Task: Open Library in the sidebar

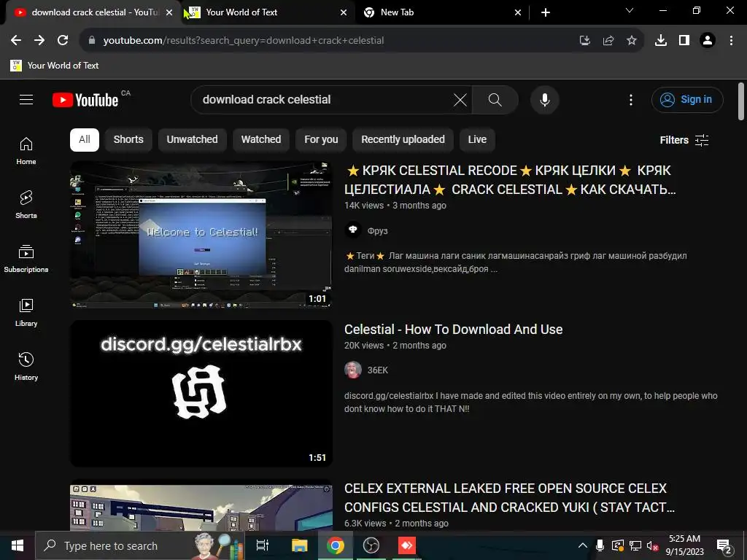Action: (x=26, y=313)
